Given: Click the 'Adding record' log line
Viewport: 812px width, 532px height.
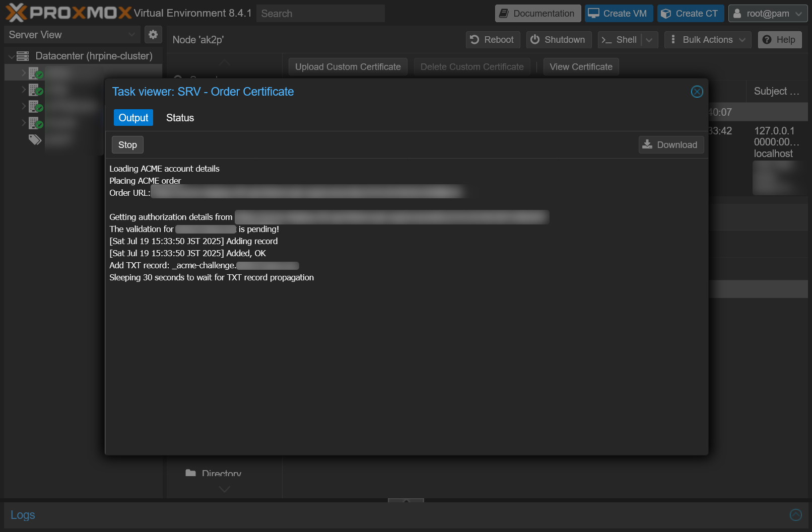Looking at the screenshot, I should (x=193, y=241).
